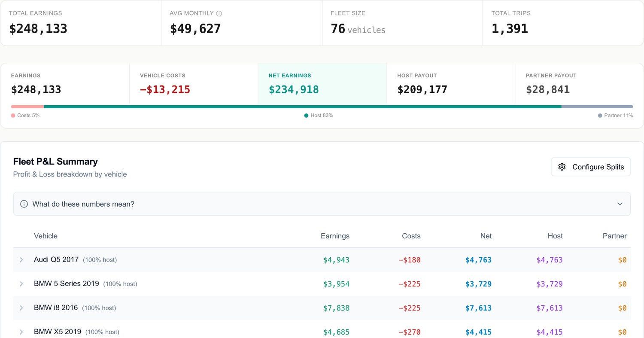Screen dimensions: 644x338
Task: Click the Audi Q5 2017 vehicle name
Action: (56, 260)
